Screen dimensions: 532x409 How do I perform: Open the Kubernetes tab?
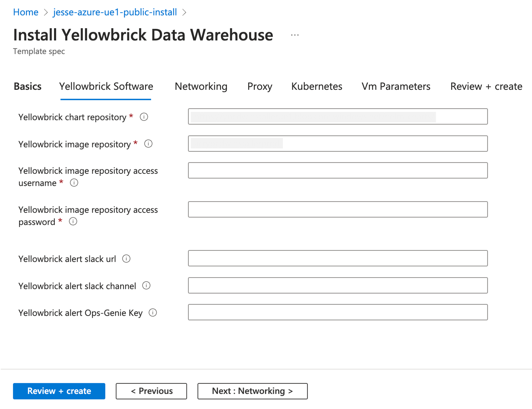click(x=317, y=86)
